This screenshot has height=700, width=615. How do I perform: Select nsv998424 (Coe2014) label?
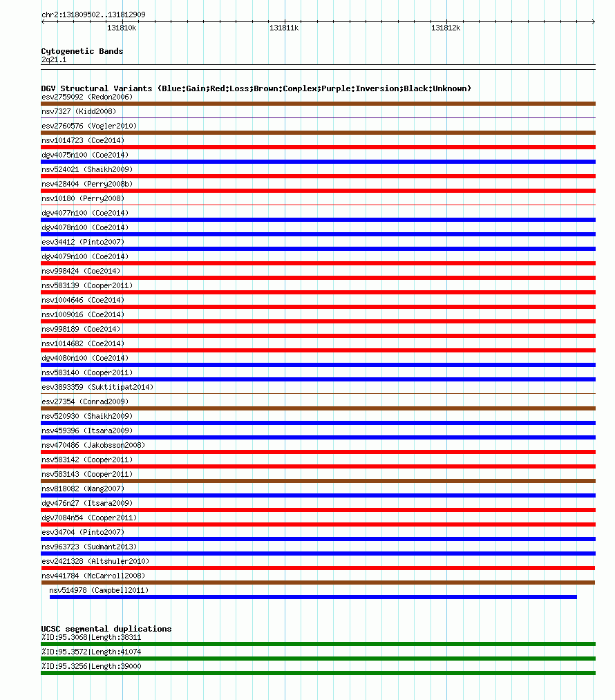81,271
